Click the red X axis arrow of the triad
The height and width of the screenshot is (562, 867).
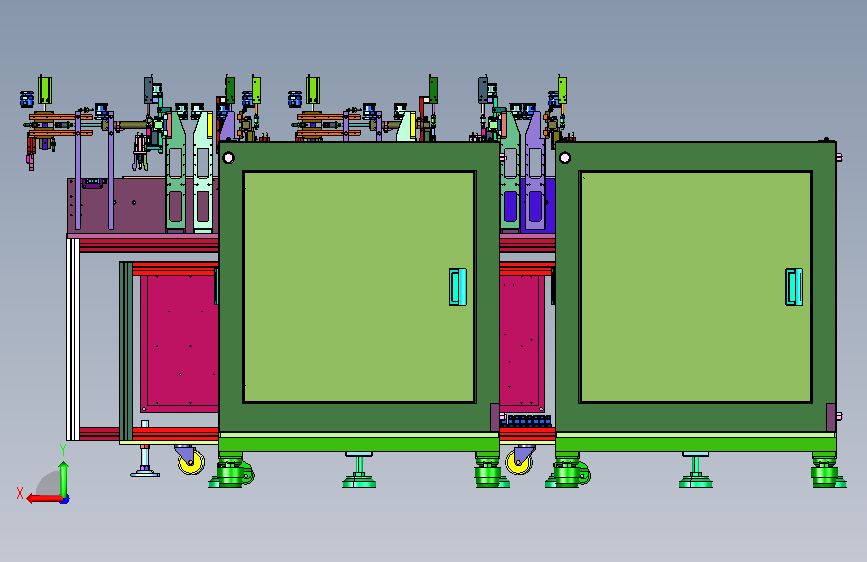[x=44, y=499]
